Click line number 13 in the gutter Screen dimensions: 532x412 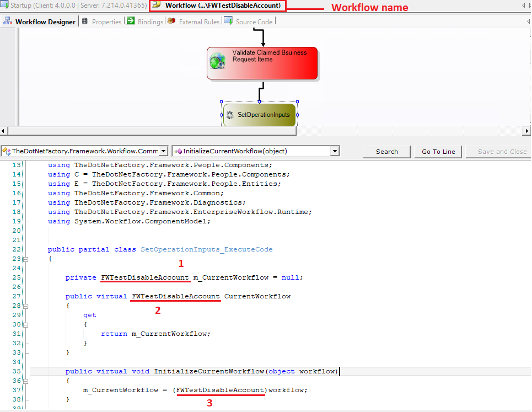(x=17, y=165)
